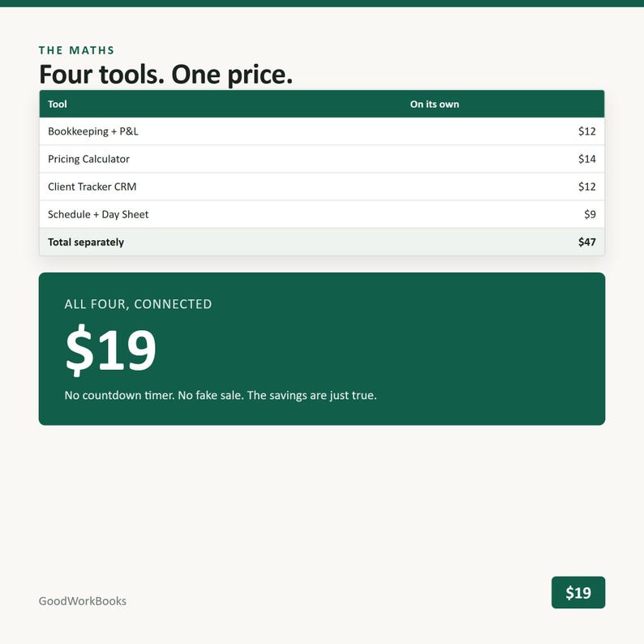Click the $12 price in the Bookkeeping row
Viewport: 644px width, 644px height.
click(x=587, y=131)
